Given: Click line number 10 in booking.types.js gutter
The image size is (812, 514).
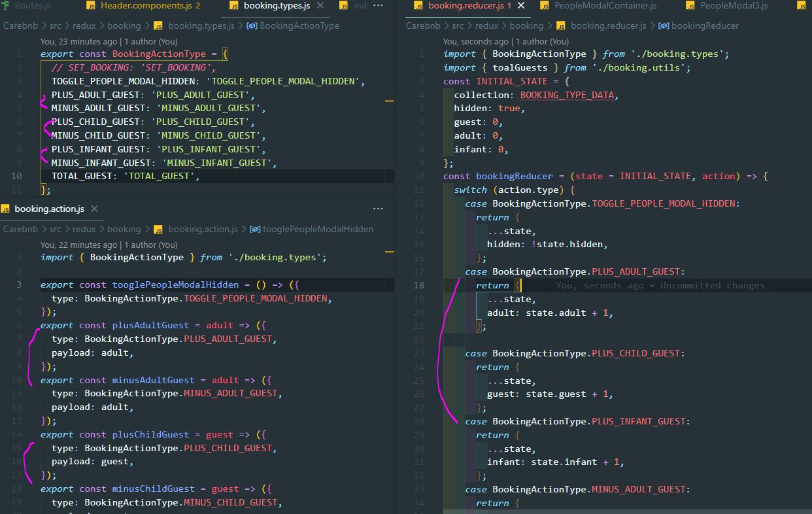Looking at the screenshot, I should [16, 176].
